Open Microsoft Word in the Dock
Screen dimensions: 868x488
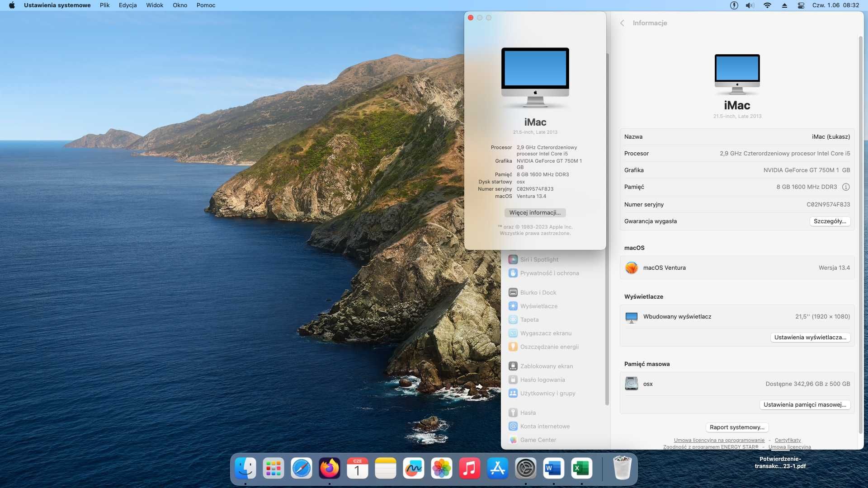pyautogui.click(x=554, y=468)
